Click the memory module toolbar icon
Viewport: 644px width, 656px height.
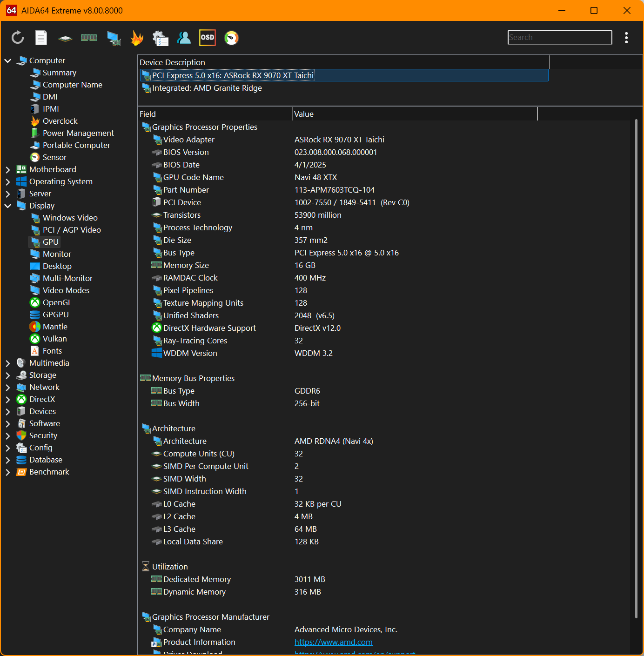tap(89, 38)
